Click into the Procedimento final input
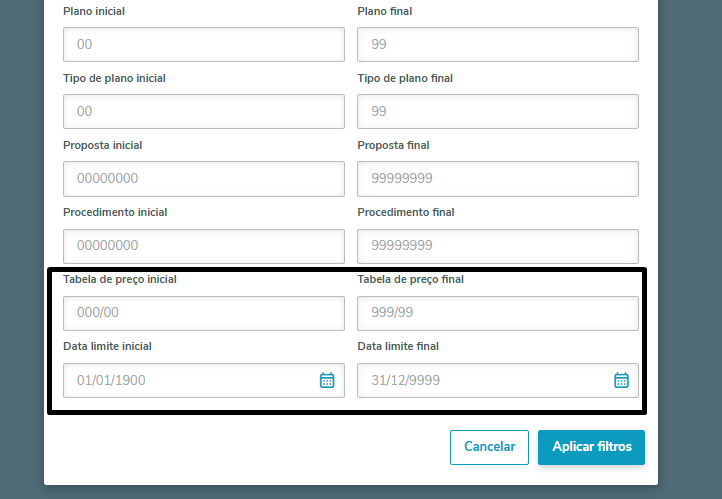Image resolution: width=722 pixels, height=499 pixels. (x=498, y=246)
